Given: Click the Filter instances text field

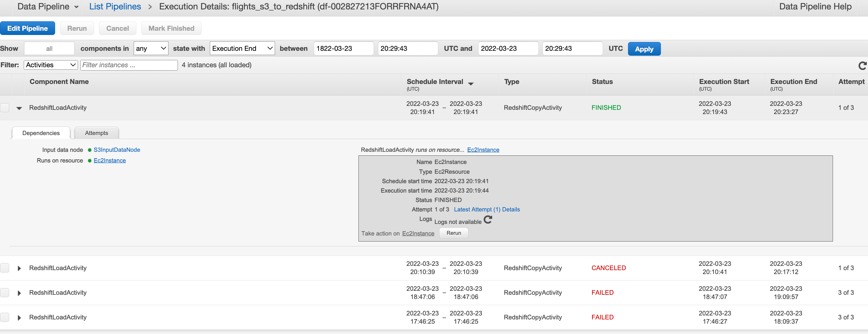Looking at the screenshot, I should (129, 65).
